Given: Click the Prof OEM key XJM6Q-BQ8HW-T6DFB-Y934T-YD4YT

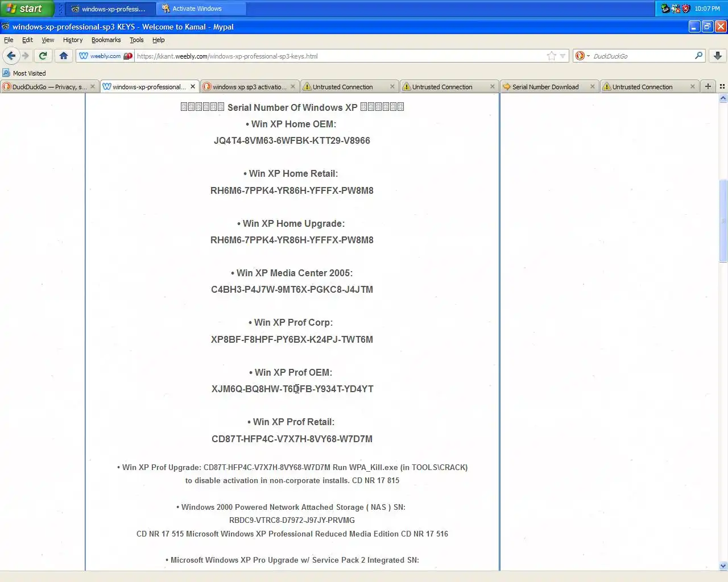Looking at the screenshot, I should pyautogui.click(x=292, y=389).
